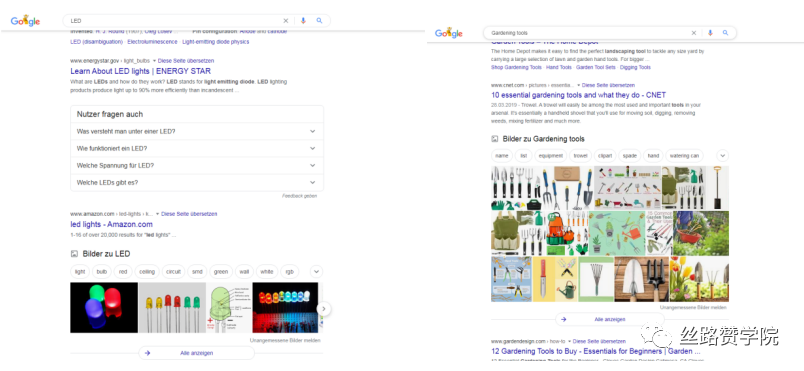This screenshot has width=804, height=371.
Task: Select the 'trowel' image filter chip
Action: pyautogui.click(x=581, y=155)
